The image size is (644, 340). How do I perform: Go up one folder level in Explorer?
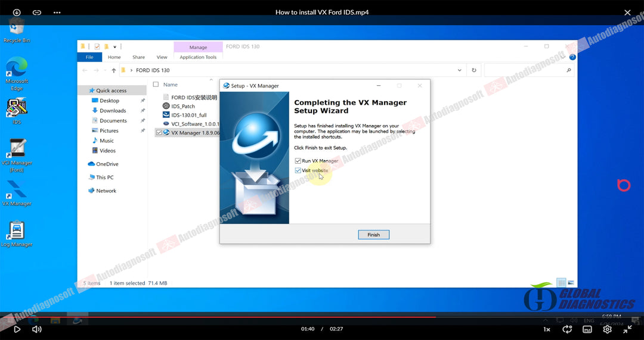point(114,70)
